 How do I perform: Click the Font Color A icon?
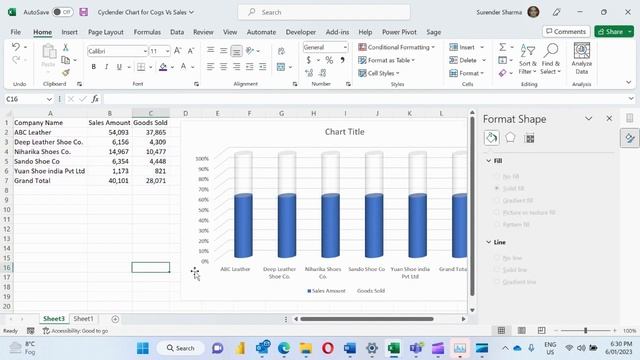pos(183,67)
